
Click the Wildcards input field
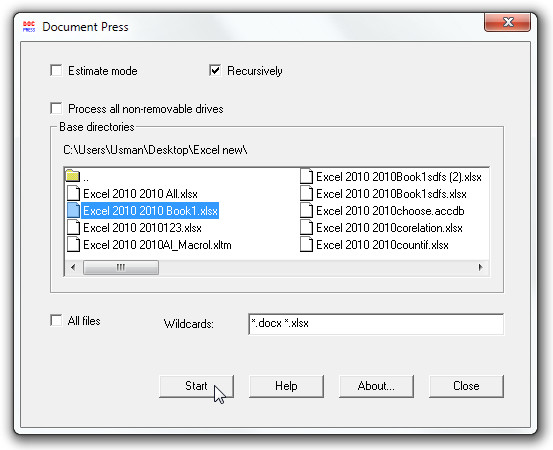[x=376, y=324]
